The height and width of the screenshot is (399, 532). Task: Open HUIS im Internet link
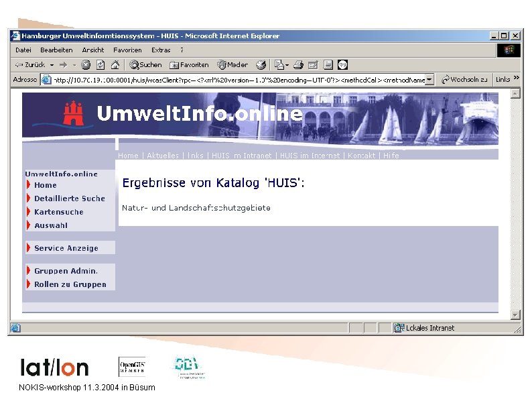[310, 156]
